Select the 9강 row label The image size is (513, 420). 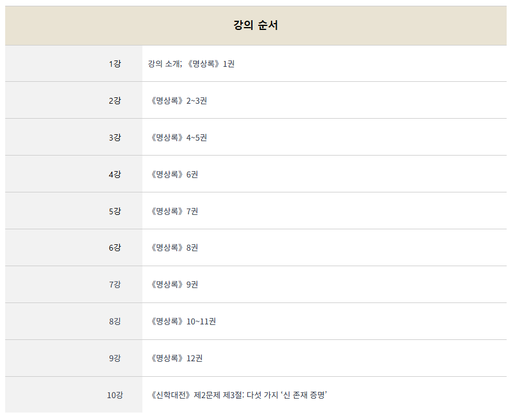tap(115, 358)
